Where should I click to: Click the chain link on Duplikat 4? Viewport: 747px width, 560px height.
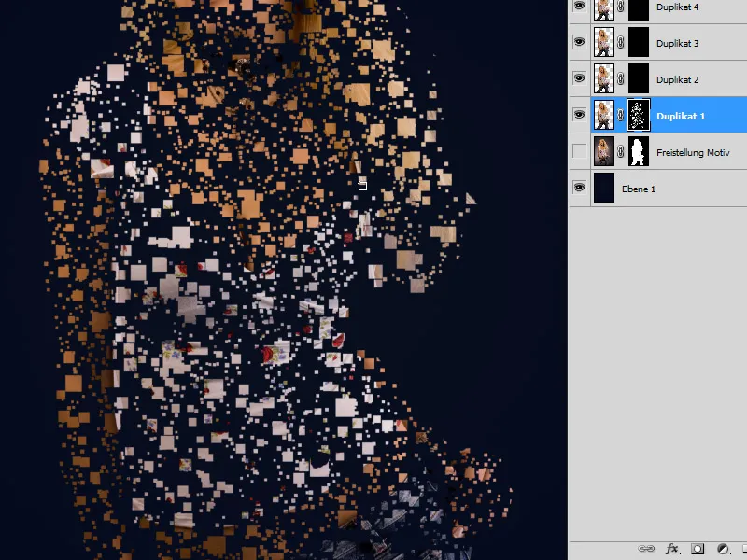pos(621,7)
